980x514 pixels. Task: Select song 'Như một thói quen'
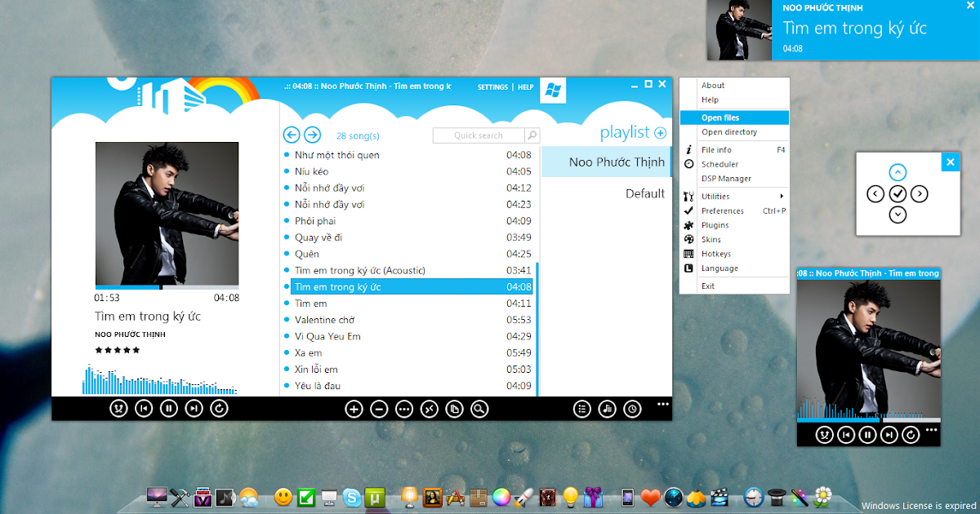tap(410, 155)
